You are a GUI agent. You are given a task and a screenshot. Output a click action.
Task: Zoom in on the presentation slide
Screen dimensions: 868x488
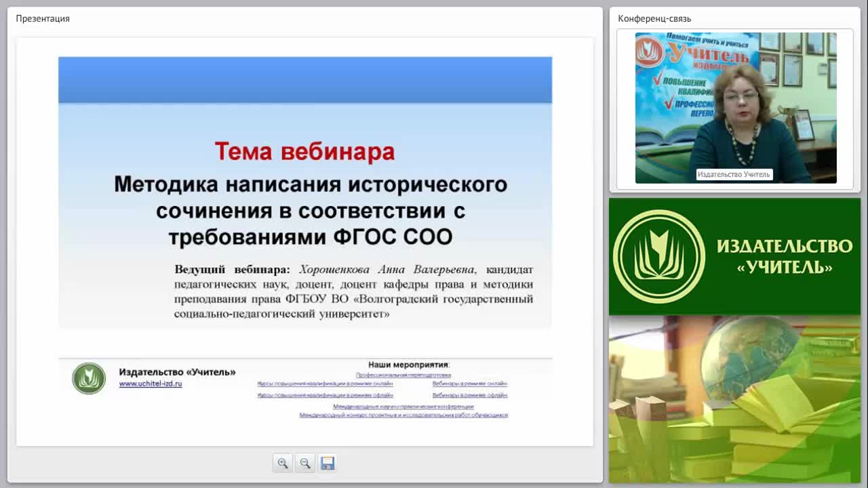coord(283,463)
